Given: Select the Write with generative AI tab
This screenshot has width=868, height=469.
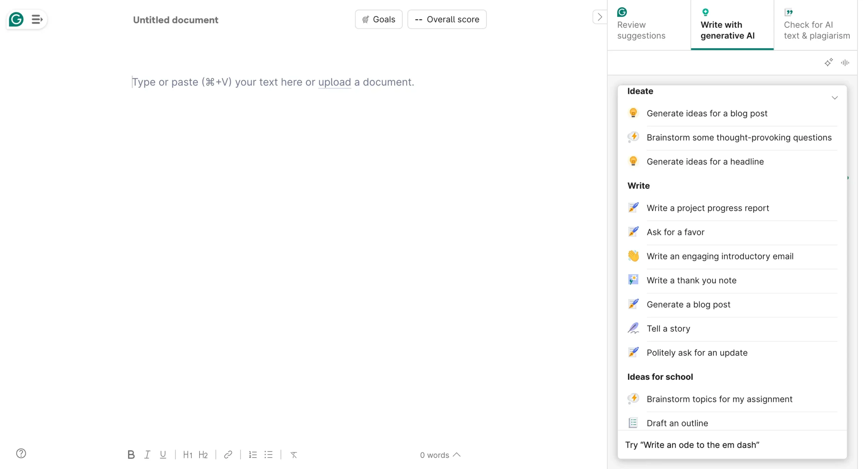Looking at the screenshot, I should [x=732, y=25].
